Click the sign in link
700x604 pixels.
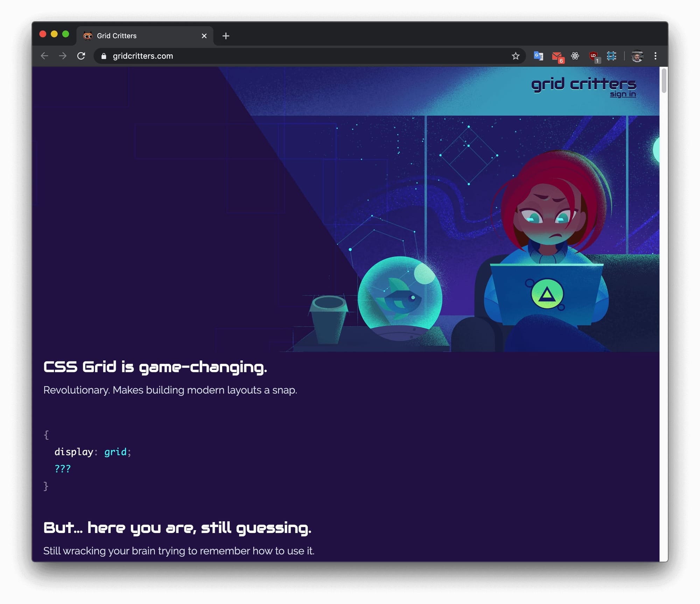pos(623,94)
